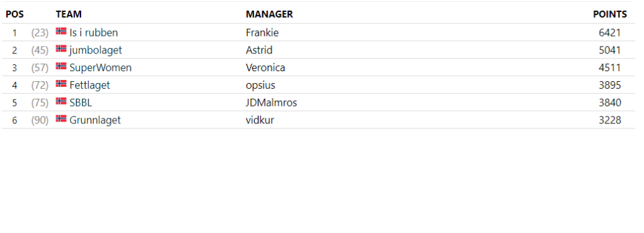Click the flag icon next to SBBL
Screen dimensions: 644x233
click(x=61, y=101)
